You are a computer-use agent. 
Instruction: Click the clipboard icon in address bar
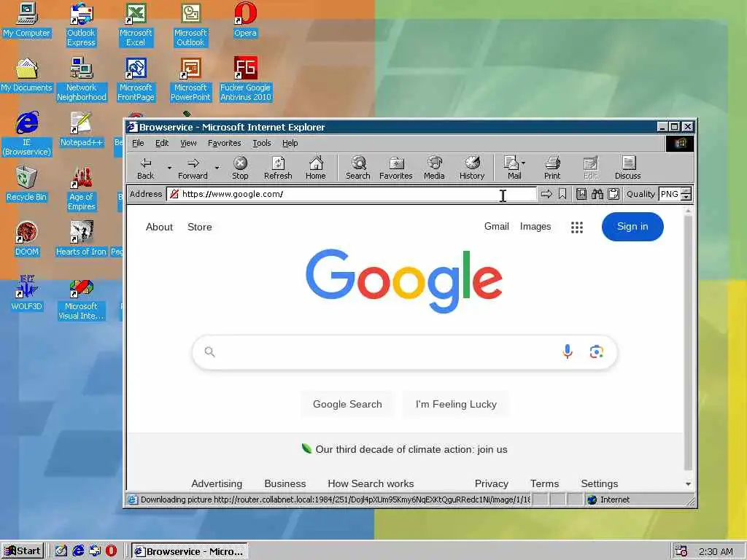click(614, 194)
